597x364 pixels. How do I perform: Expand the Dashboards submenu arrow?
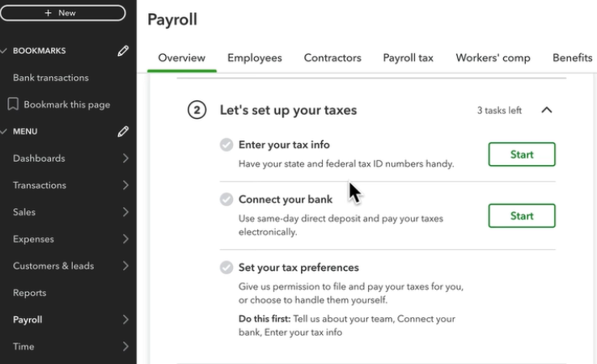[125, 158]
